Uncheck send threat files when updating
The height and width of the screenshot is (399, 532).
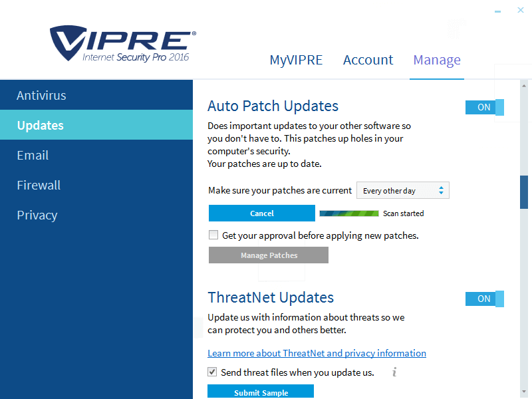(212, 372)
